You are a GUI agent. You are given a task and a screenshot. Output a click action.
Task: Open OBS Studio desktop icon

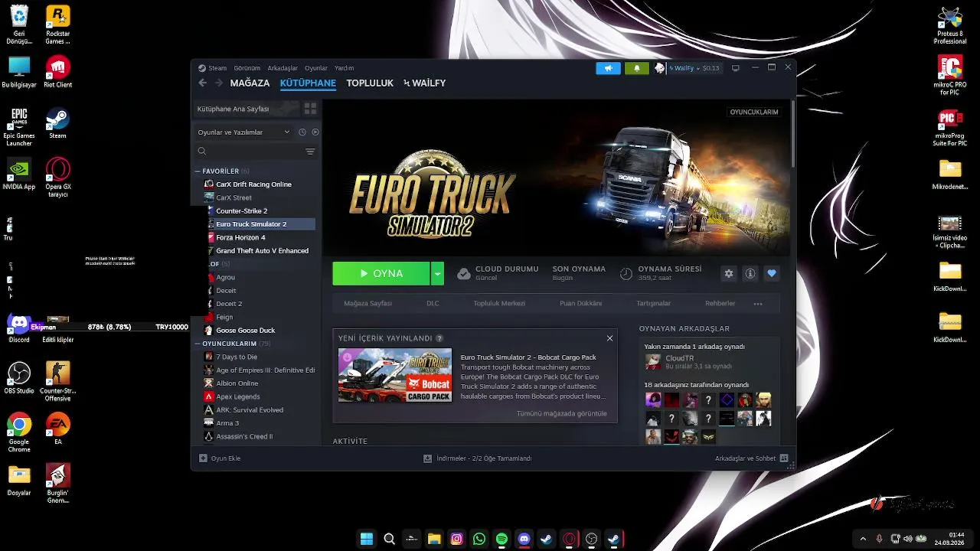click(19, 378)
